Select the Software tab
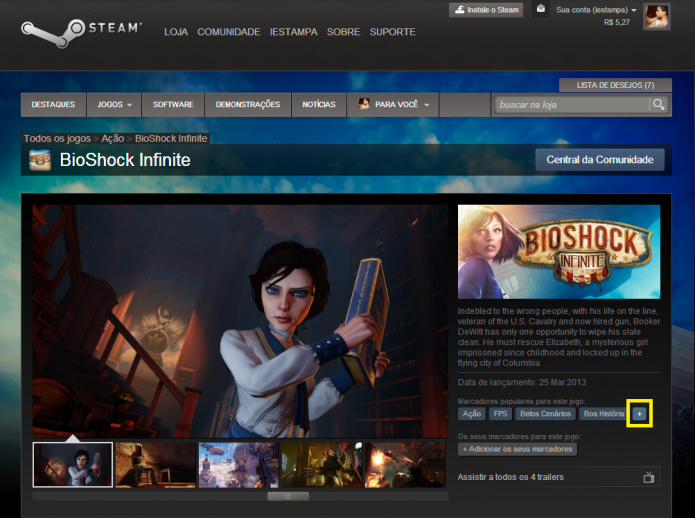This screenshot has width=695, height=518. (x=173, y=105)
